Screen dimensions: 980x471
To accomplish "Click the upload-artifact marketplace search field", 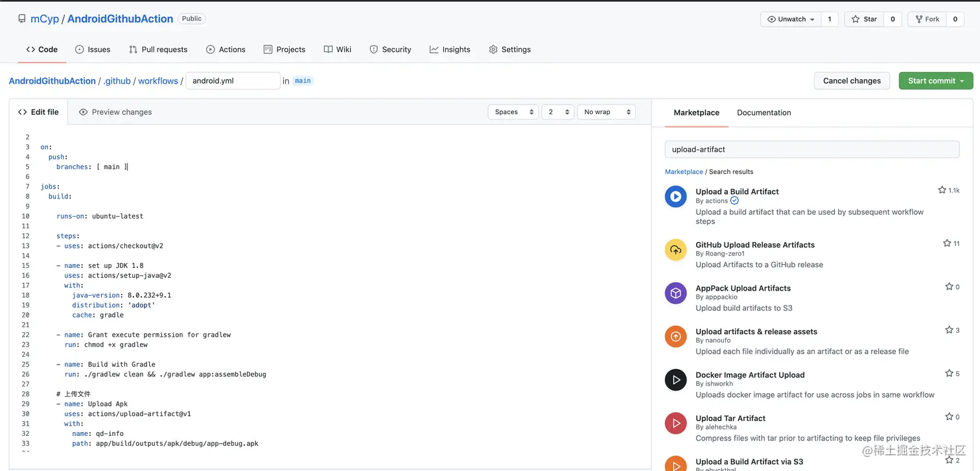I will [x=812, y=149].
